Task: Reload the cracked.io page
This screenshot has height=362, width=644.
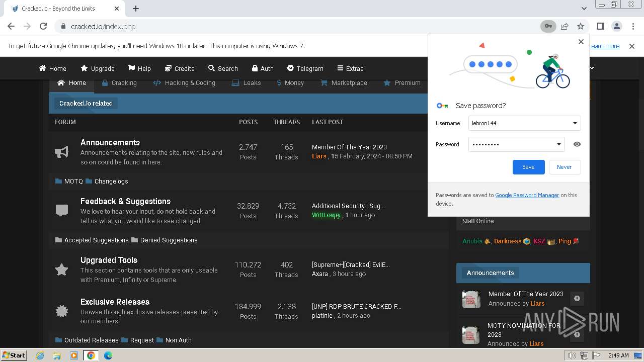Action: [43, 26]
